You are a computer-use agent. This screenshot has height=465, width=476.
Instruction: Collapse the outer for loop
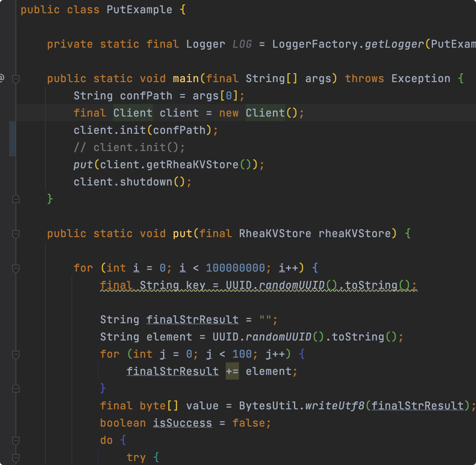click(15, 269)
